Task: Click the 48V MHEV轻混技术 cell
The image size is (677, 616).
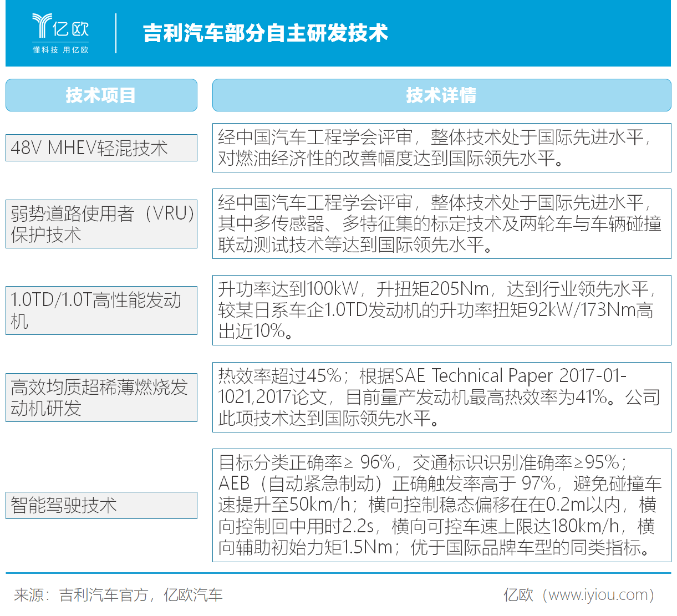Action: tap(101, 147)
